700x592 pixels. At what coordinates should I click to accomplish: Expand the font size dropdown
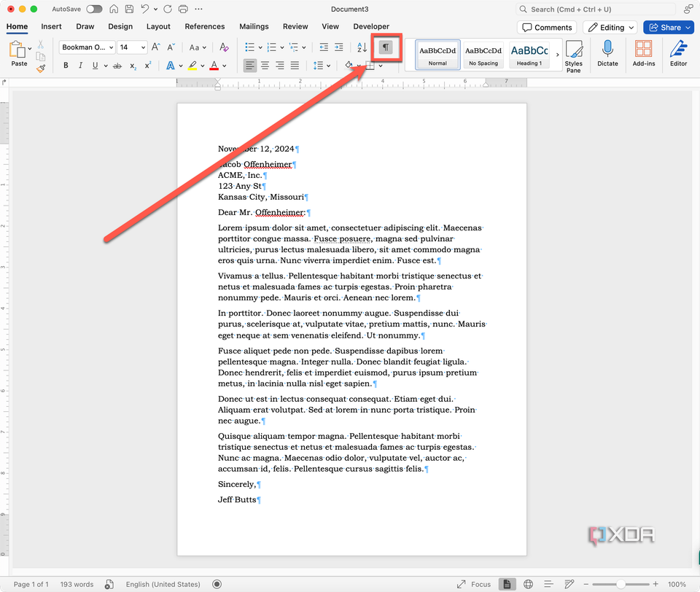pyautogui.click(x=131, y=47)
